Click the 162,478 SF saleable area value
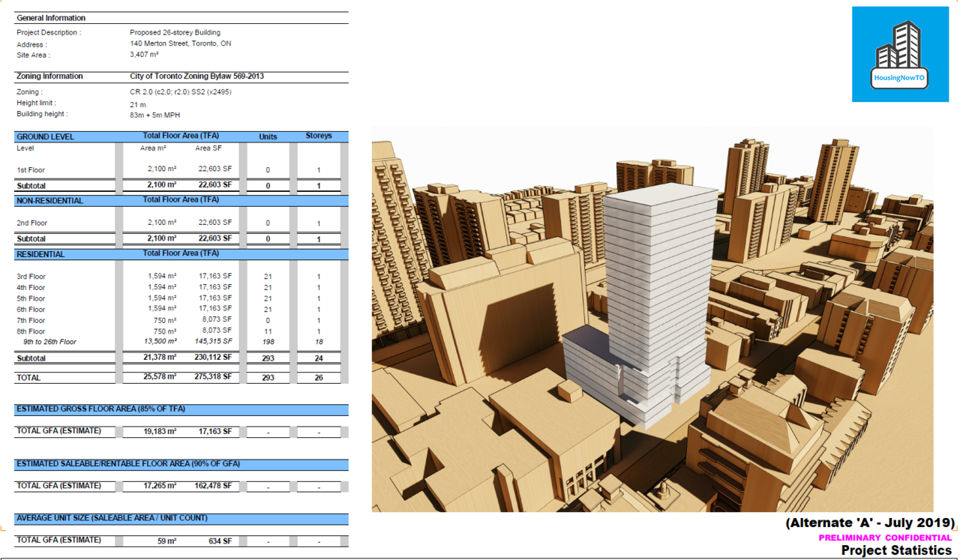Image resolution: width=960 pixels, height=560 pixels. pos(214,486)
